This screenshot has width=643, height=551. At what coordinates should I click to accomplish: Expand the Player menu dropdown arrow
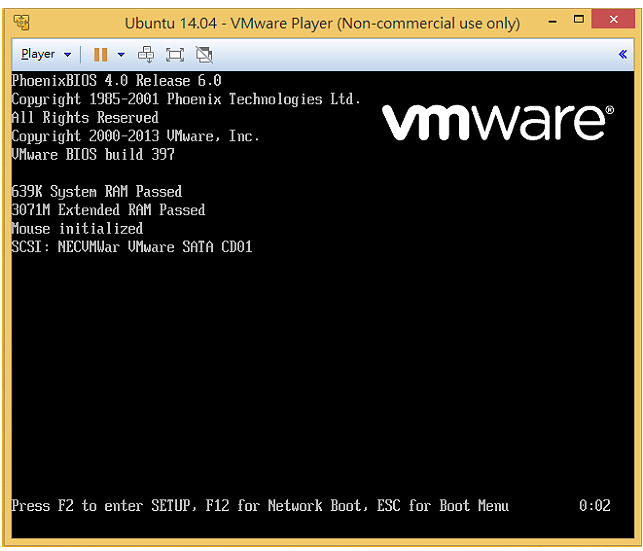tap(68, 55)
